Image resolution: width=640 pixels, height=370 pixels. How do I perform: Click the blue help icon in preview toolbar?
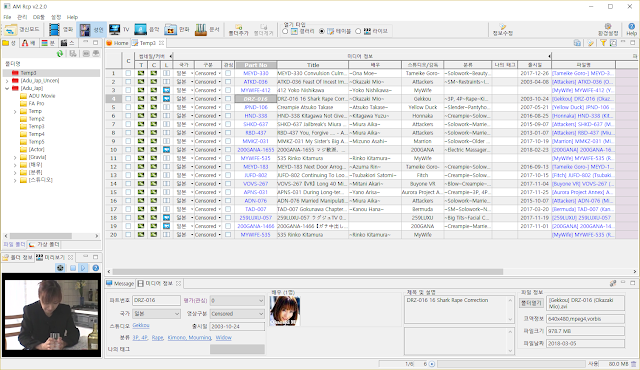point(96,268)
